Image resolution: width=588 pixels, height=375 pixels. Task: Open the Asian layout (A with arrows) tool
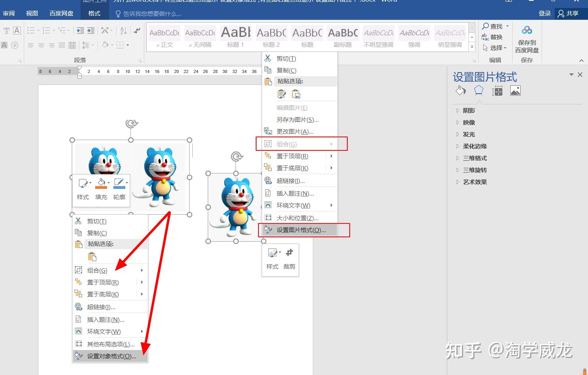tap(105, 31)
